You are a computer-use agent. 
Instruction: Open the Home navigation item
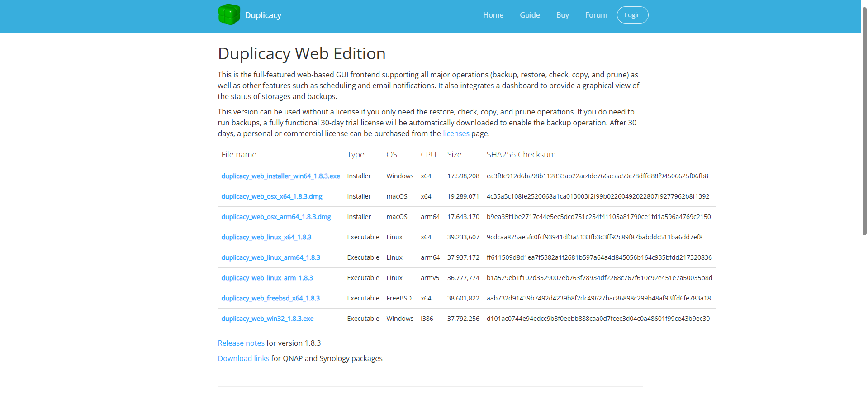click(x=493, y=15)
